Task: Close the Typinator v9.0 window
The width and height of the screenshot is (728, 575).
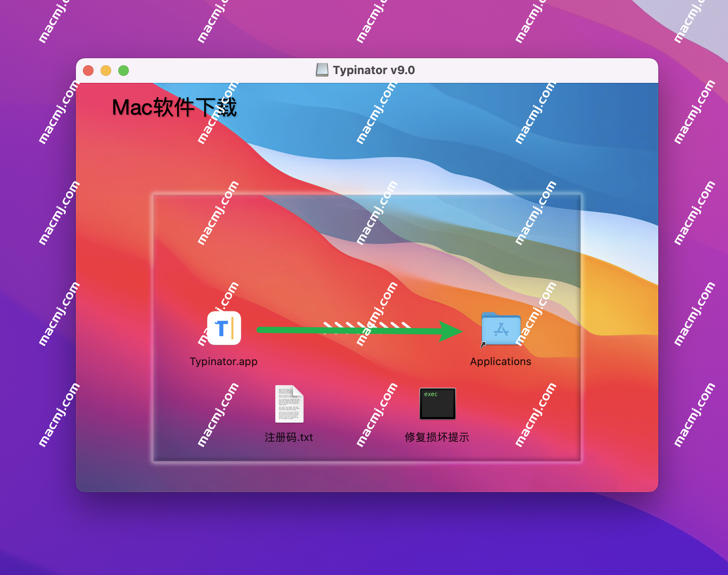Action: pos(88,71)
